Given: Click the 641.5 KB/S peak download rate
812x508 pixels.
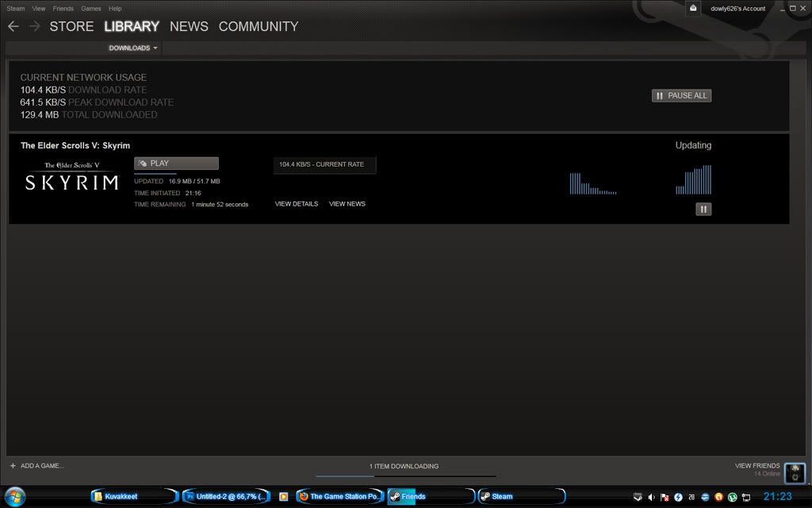Looking at the screenshot, I should [x=43, y=102].
